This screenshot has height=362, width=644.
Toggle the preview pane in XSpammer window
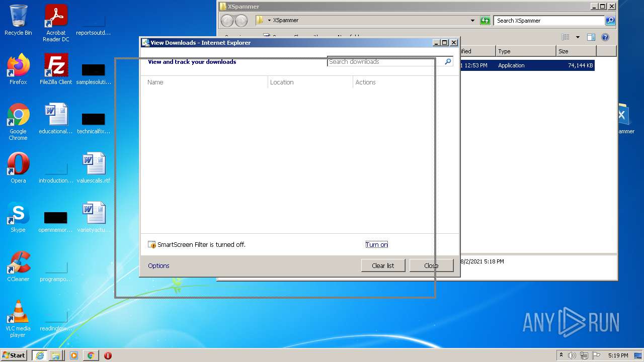(x=591, y=37)
